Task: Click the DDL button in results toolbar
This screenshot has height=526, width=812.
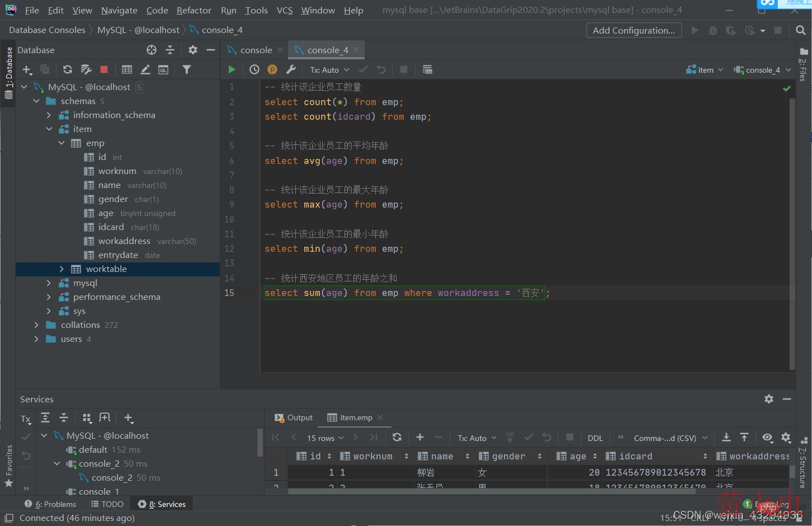Action: click(x=595, y=438)
